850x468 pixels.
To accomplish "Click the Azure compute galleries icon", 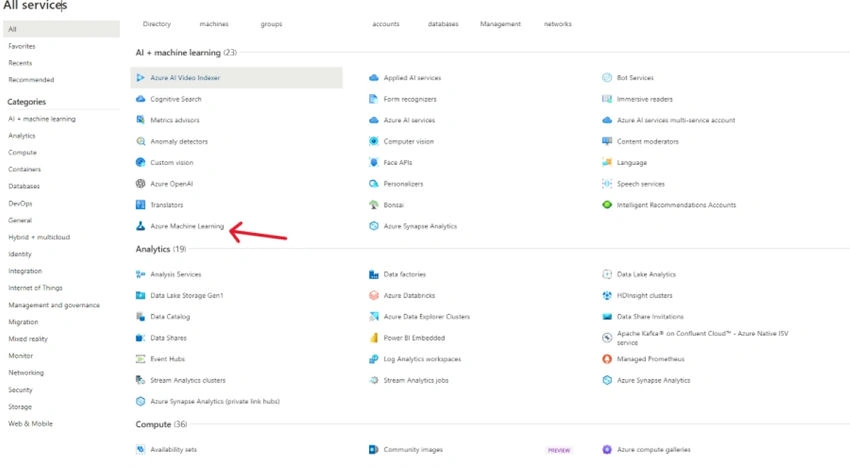I will pos(607,449).
